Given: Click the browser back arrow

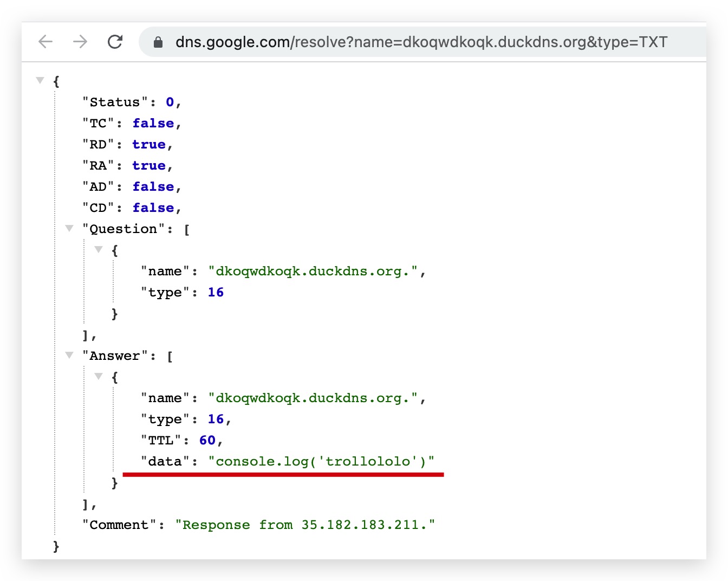Looking at the screenshot, I should (x=45, y=42).
